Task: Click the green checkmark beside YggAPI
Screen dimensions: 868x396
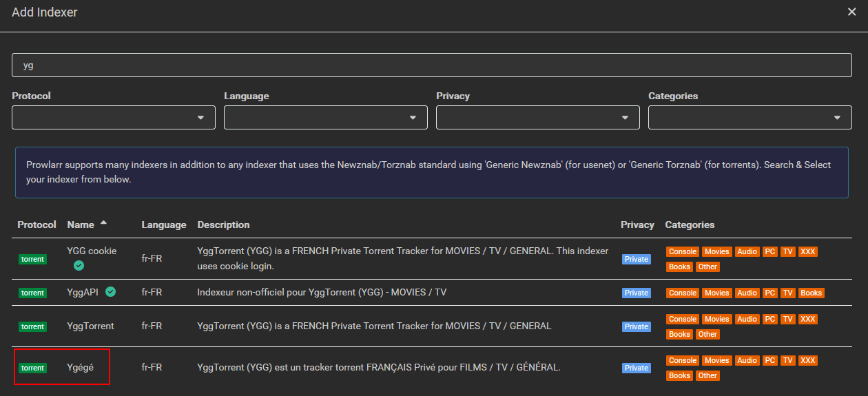Action: point(110,292)
